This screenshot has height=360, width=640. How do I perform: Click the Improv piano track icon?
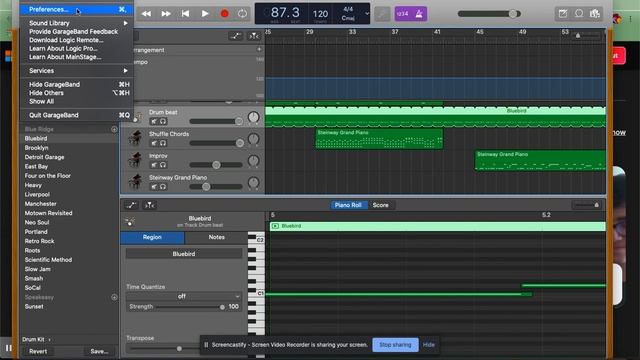(135, 160)
